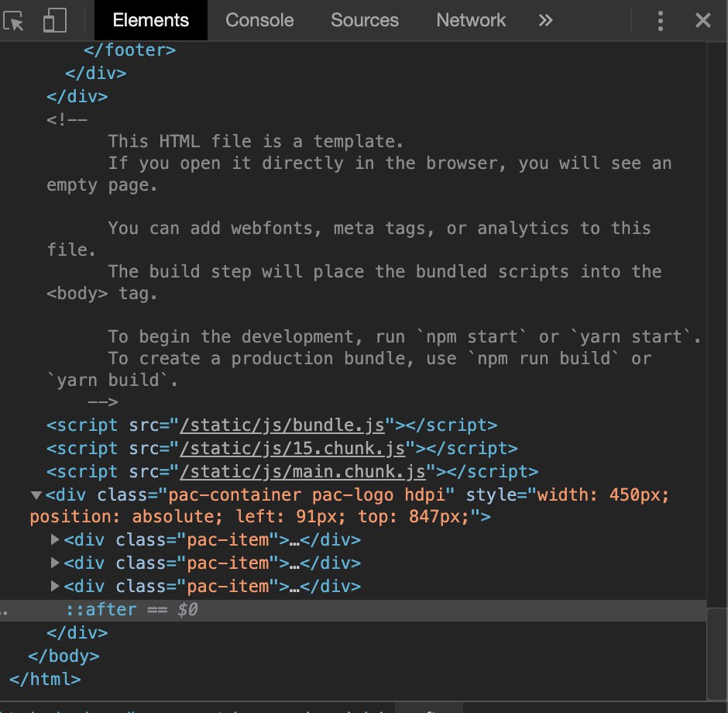Click the 'This HTML file is a template.' comment
The image size is (728, 713).
point(256,141)
